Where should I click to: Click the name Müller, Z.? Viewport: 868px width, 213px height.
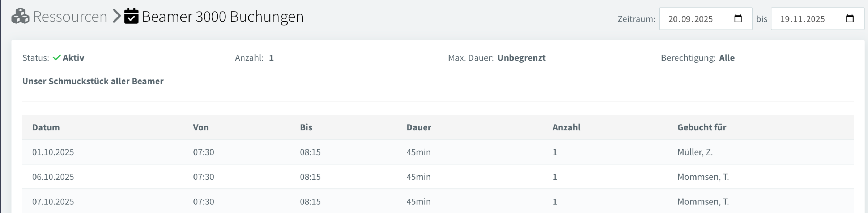pos(695,152)
